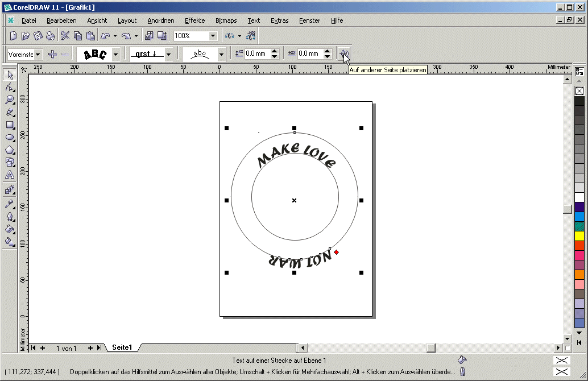Click the Import icon

149,36
